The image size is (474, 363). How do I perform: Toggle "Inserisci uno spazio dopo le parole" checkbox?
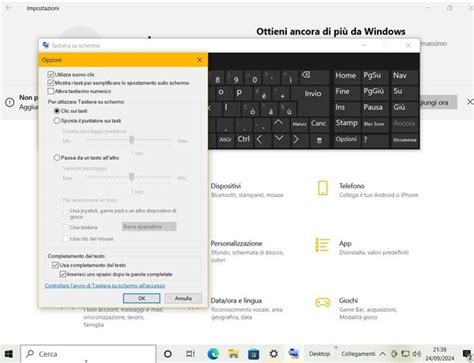(x=63, y=274)
